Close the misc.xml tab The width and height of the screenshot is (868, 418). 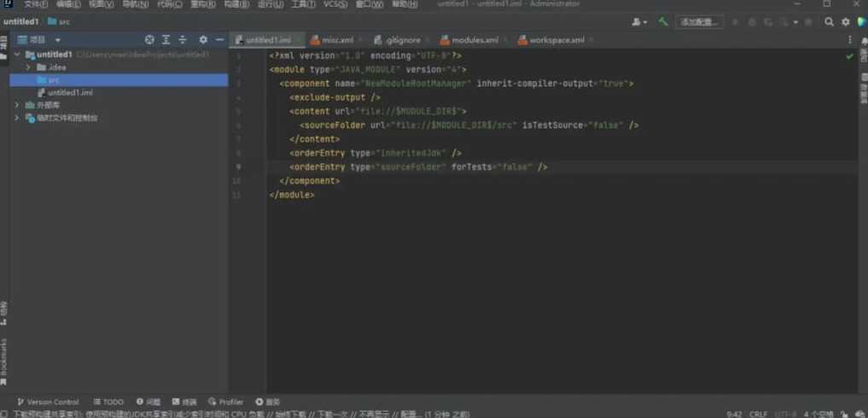[x=360, y=40]
